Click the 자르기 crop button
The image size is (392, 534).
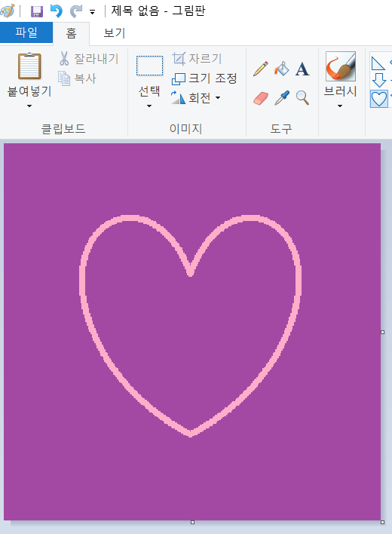pos(197,59)
